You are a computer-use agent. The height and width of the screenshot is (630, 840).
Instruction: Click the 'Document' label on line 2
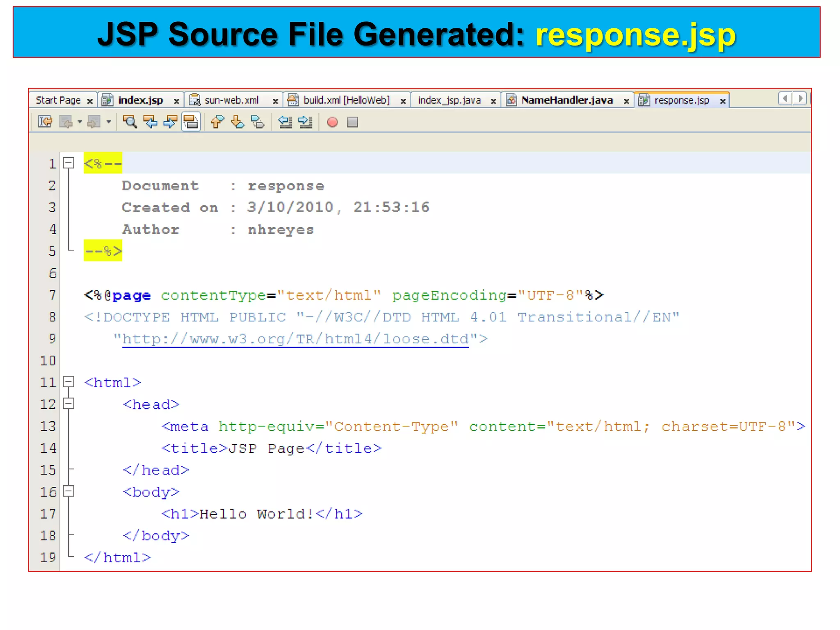click(160, 186)
